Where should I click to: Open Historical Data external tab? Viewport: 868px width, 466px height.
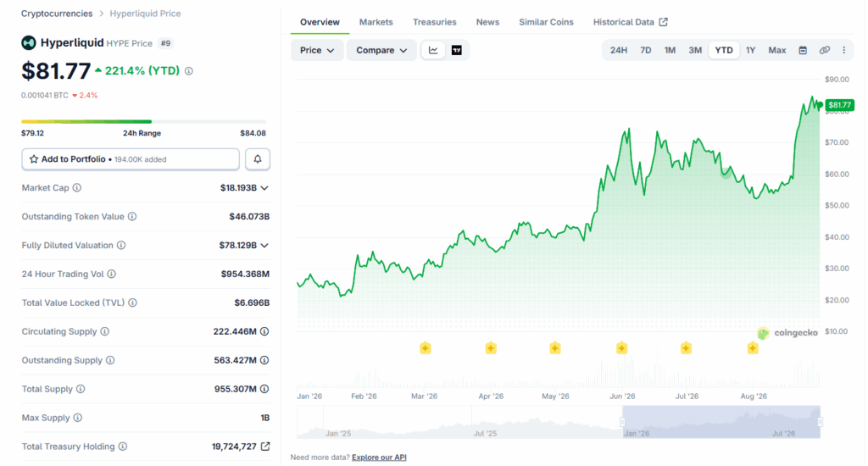(x=630, y=22)
